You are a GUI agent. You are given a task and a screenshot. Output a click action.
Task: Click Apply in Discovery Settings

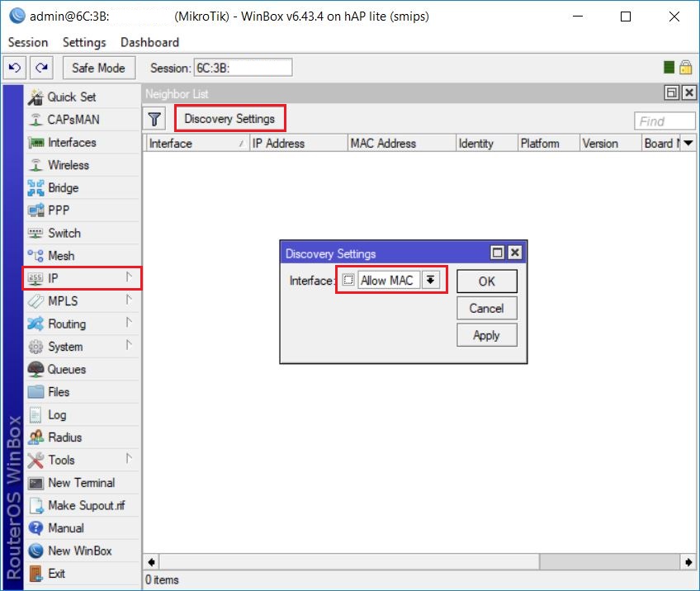(486, 335)
